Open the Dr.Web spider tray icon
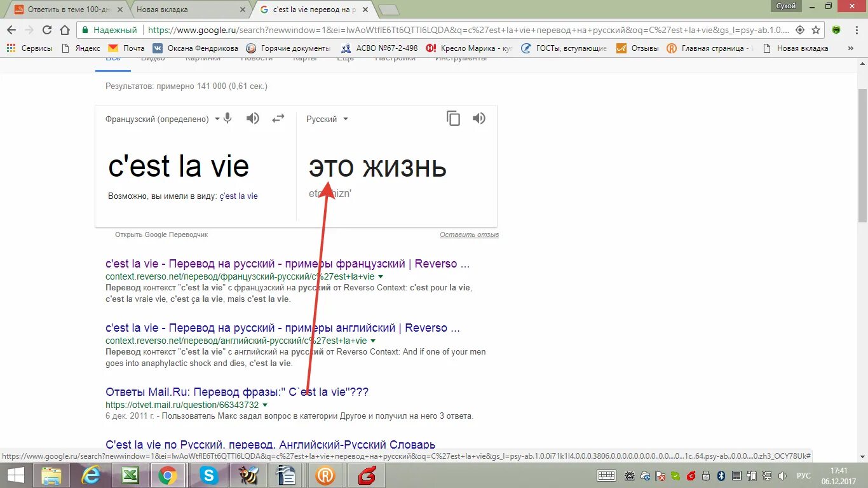The height and width of the screenshot is (488, 868). [629, 475]
